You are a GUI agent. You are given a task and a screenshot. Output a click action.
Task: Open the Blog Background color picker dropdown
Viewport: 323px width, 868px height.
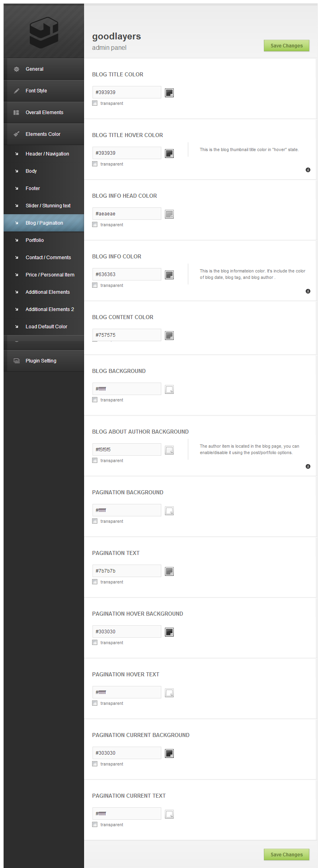[x=169, y=389]
